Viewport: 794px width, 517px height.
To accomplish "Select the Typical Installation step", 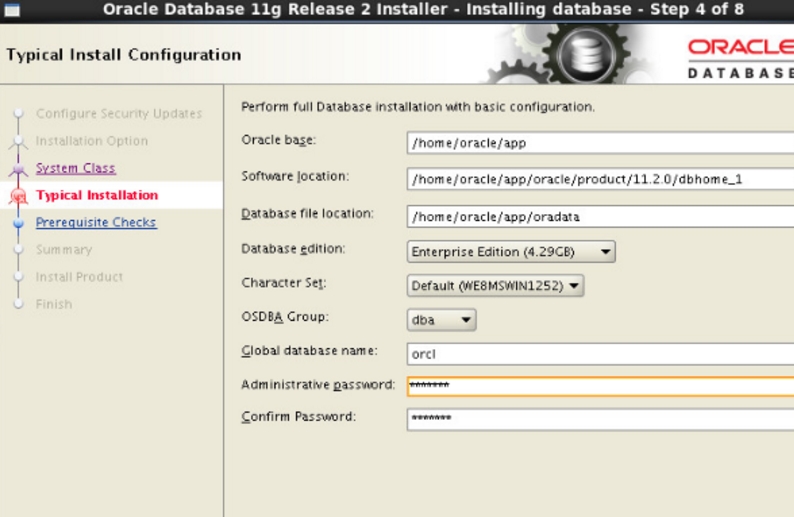I will pyautogui.click(x=97, y=195).
